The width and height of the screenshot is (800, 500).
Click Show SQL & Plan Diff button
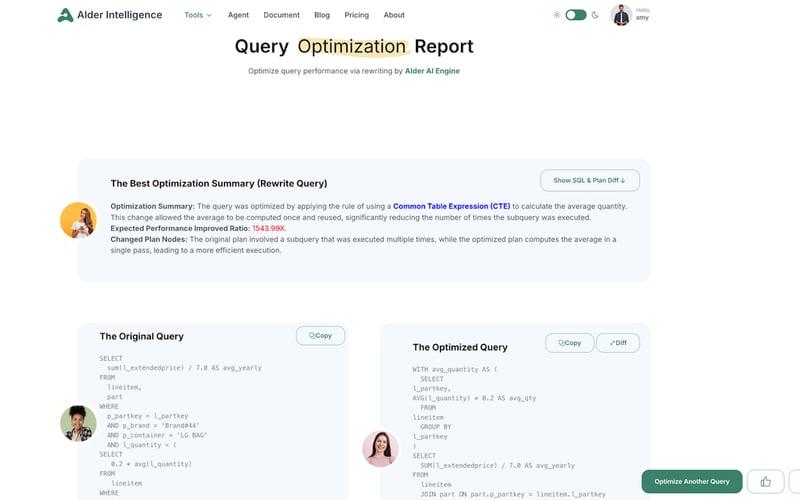coord(590,181)
